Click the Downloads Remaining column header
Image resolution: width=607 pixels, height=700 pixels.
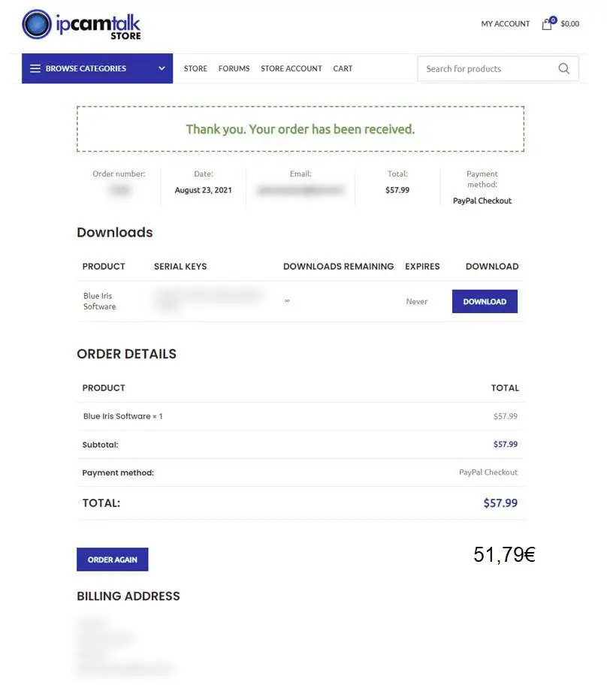pos(339,267)
